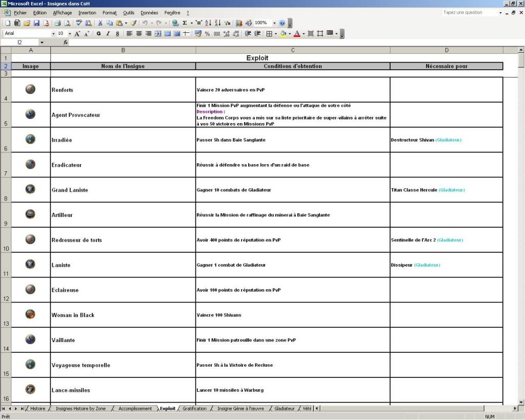Copy the selection

pos(110,23)
